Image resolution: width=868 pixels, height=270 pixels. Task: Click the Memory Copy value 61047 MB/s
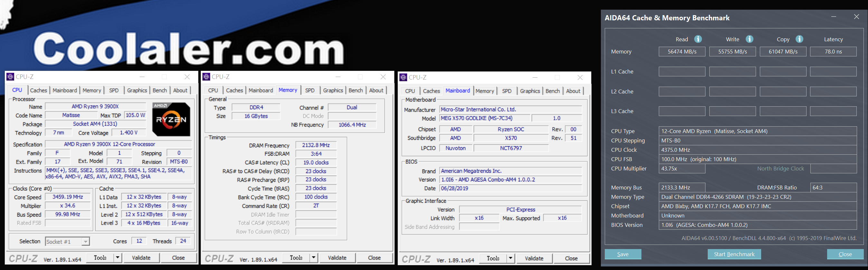pyautogui.click(x=783, y=52)
